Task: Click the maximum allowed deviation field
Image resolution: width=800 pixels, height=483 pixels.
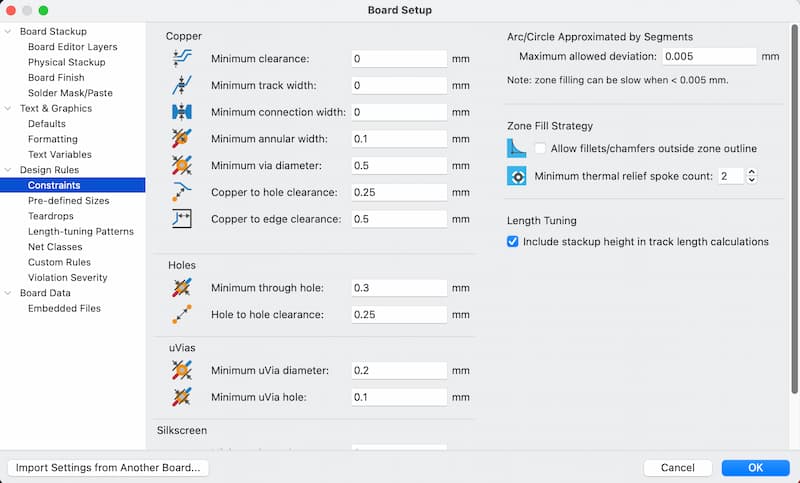Action: click(709, 57)
